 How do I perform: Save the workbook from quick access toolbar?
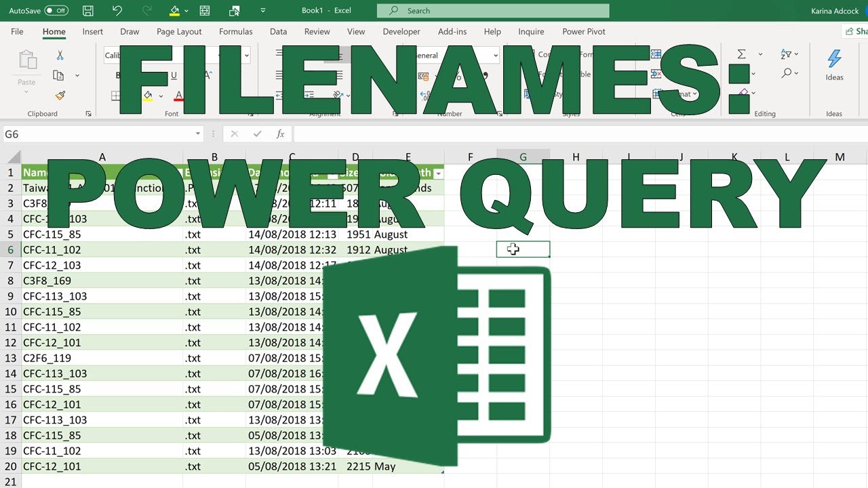pos(87,11)
